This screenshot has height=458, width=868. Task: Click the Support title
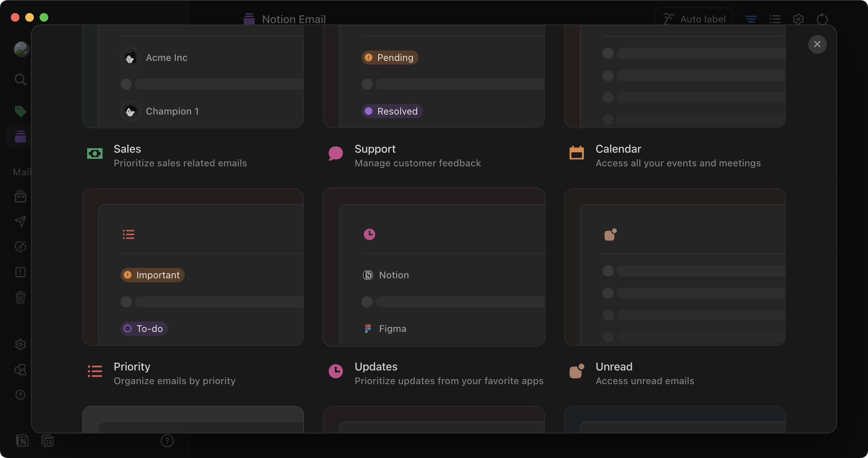pos(375,149)
